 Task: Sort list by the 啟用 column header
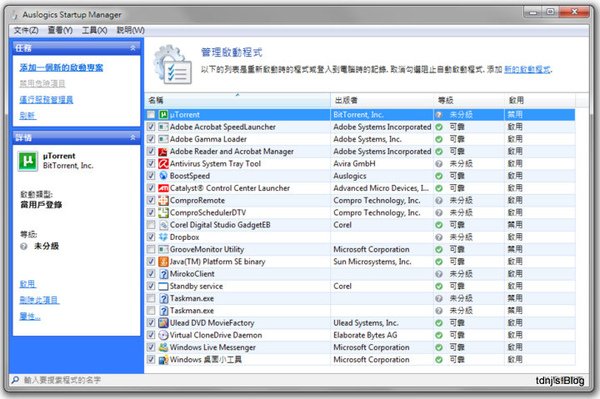tap(540, 100)
